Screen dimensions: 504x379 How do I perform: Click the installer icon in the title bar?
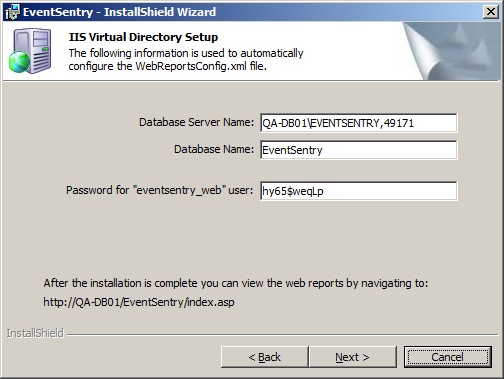coord(12,12)
